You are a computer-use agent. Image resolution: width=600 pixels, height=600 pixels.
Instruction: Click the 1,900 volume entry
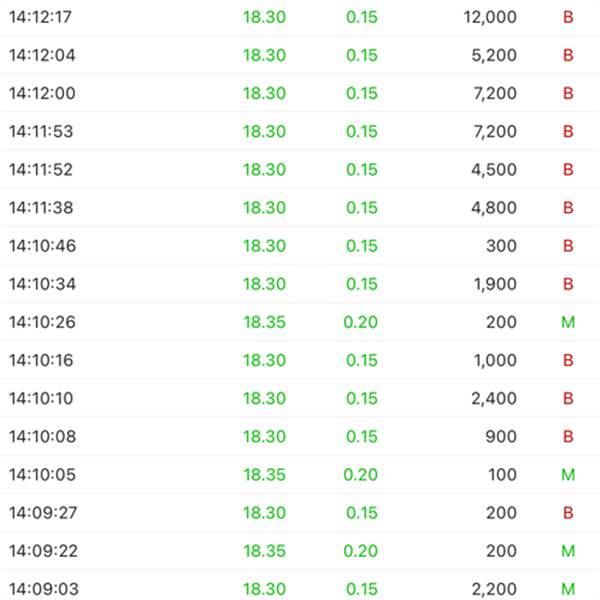[496, 284]
